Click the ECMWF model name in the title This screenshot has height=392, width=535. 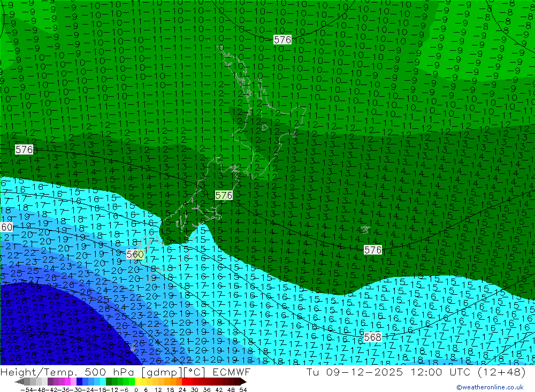231,372
